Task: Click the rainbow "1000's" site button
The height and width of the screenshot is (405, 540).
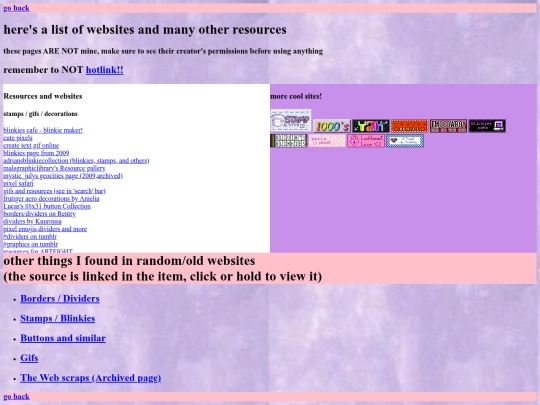Action: [332, 126]
